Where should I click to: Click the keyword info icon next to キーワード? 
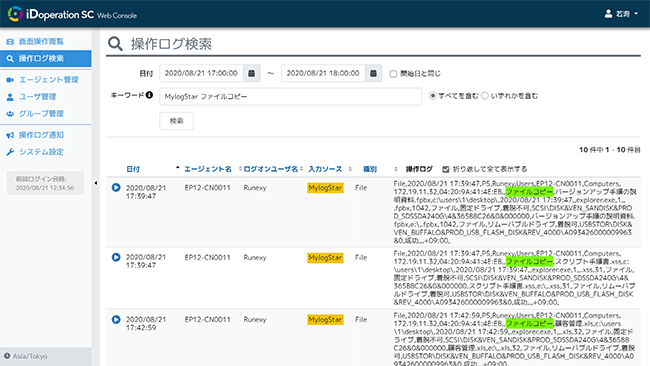(149, 95)
